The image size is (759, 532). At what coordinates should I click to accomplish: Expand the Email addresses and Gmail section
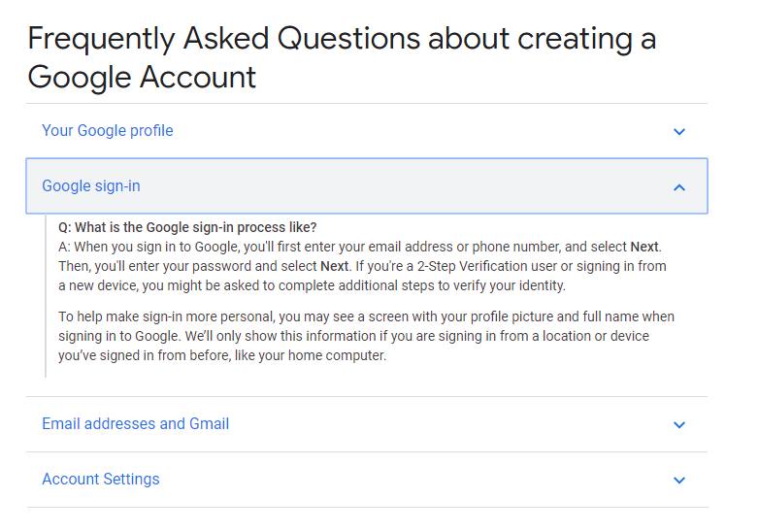[367, 424]
